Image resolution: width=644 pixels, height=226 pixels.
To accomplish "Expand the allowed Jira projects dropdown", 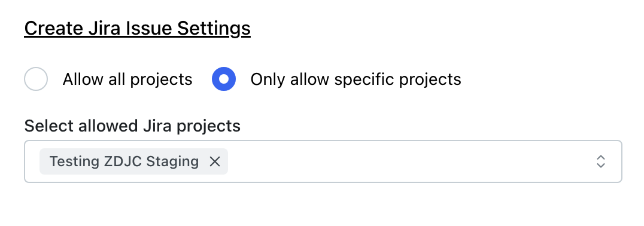I will pos(323,161).
